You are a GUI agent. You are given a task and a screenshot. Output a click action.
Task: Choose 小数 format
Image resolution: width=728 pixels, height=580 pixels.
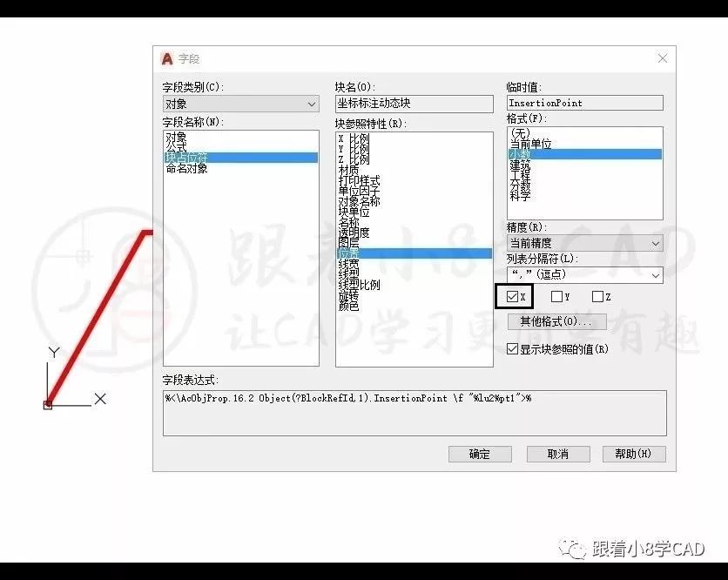coord(584,154)
